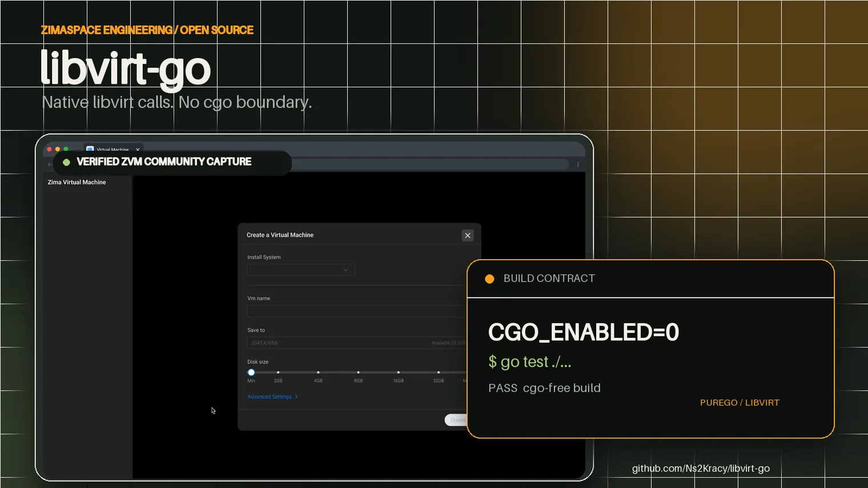Set disk size to the 4GB mark
Viewport: 868px width, 488px height.
(318, 372)
